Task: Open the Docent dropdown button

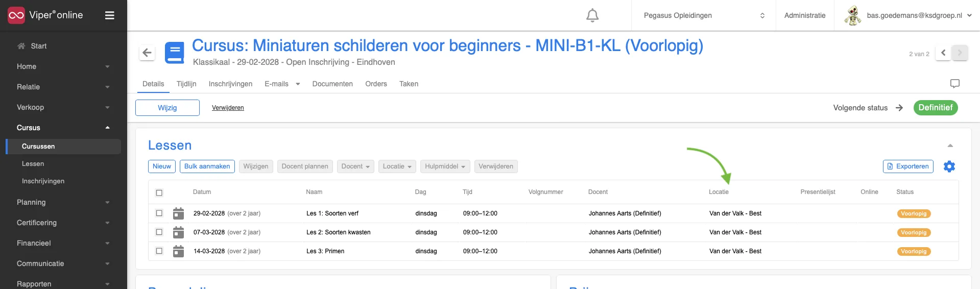Action: click(x=355, y=166)
